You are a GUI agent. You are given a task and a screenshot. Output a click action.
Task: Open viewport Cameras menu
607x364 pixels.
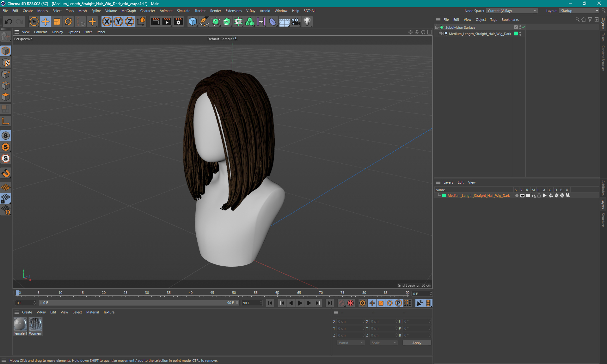coord(40,32)
